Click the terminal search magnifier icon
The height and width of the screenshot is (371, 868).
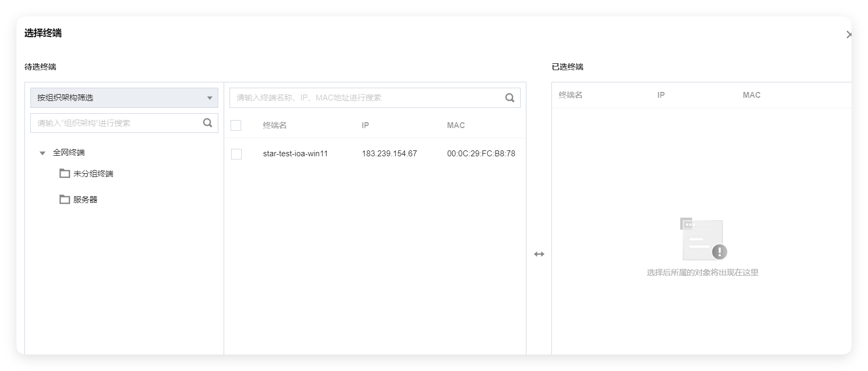coord(510,98)
